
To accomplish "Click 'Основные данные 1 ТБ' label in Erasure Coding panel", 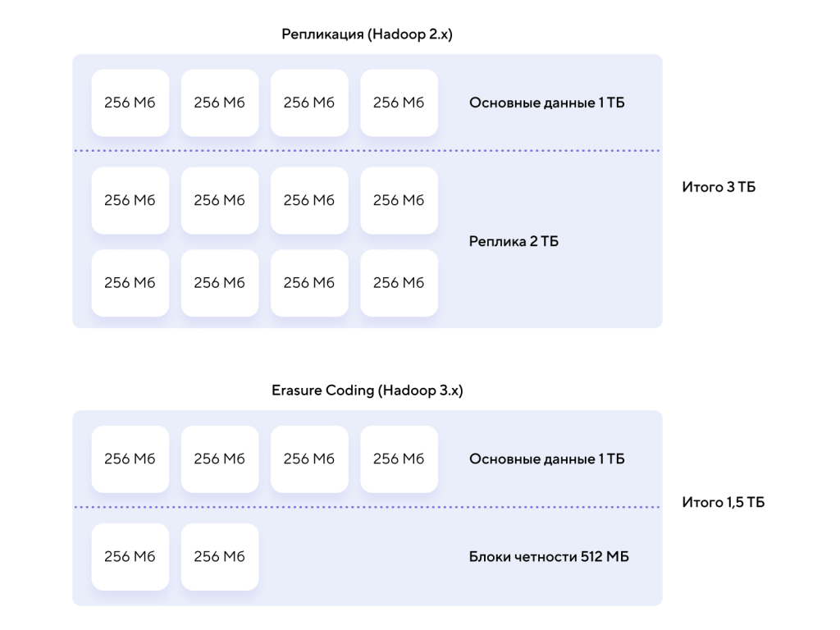I will 547,459.
